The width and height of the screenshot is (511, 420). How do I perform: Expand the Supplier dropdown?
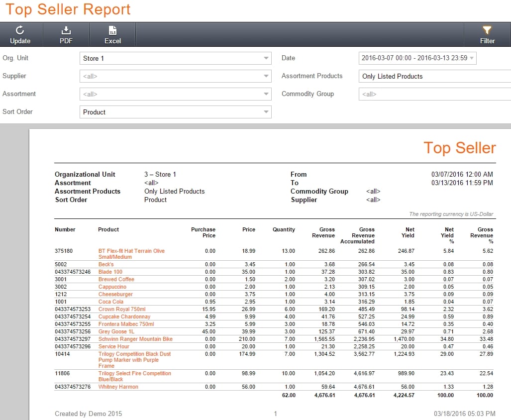pos(265,76)
